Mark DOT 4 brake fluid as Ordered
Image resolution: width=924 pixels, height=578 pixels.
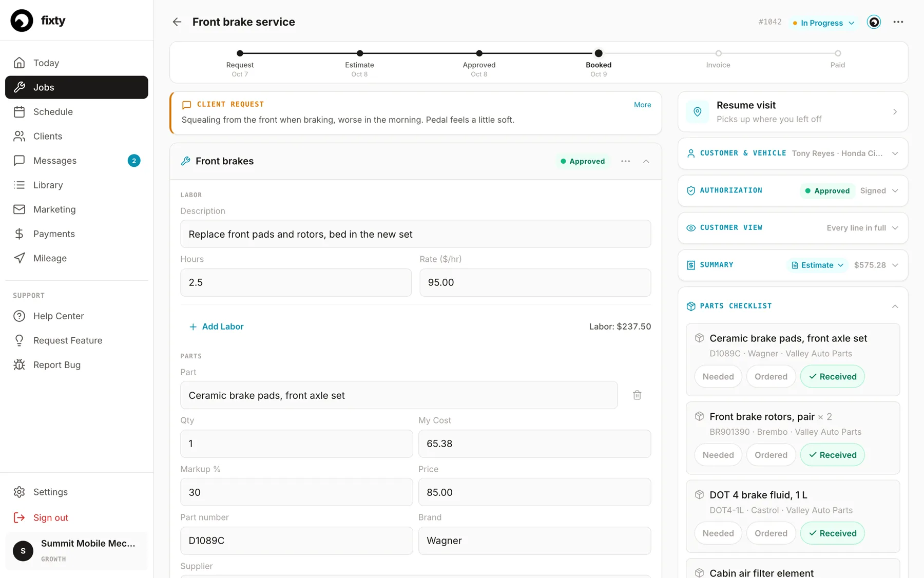(771, 533)
